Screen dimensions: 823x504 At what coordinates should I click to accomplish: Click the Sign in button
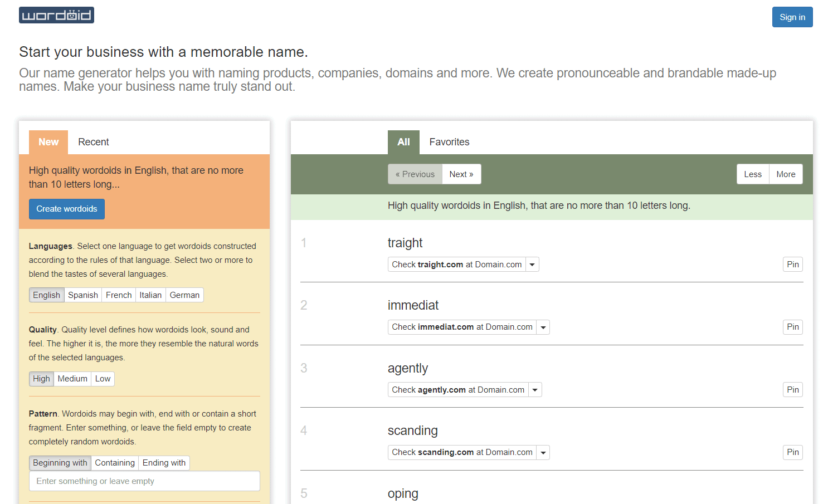[x=792, y=17]
